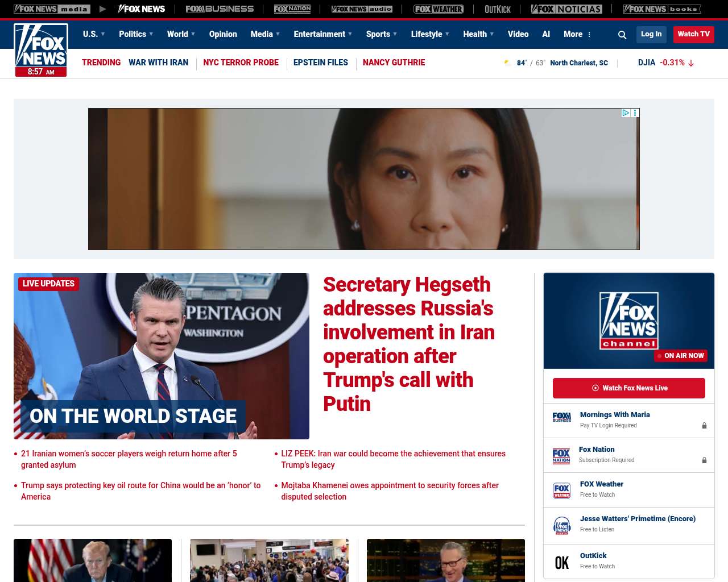This screenshot has width=728, height=582.
Task: Open trending topic WAR WITH IRAN
Action: tap(158, 63)
